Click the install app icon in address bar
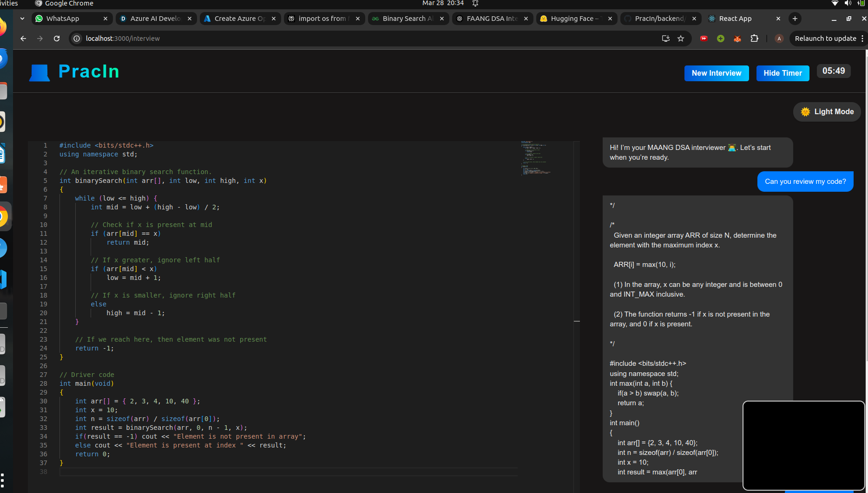Viewport: 868px width, 493px height. coord(665,39)
